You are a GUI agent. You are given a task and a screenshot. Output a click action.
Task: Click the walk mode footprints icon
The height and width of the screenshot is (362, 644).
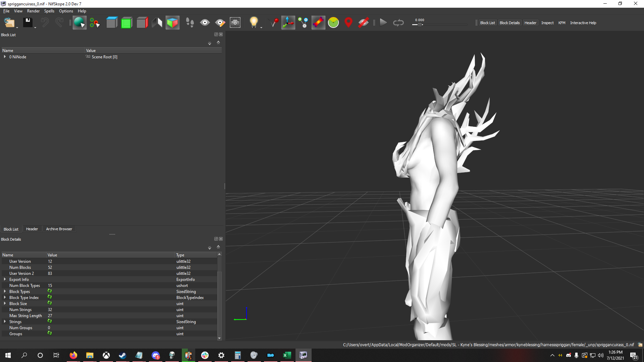pos(190,23)
